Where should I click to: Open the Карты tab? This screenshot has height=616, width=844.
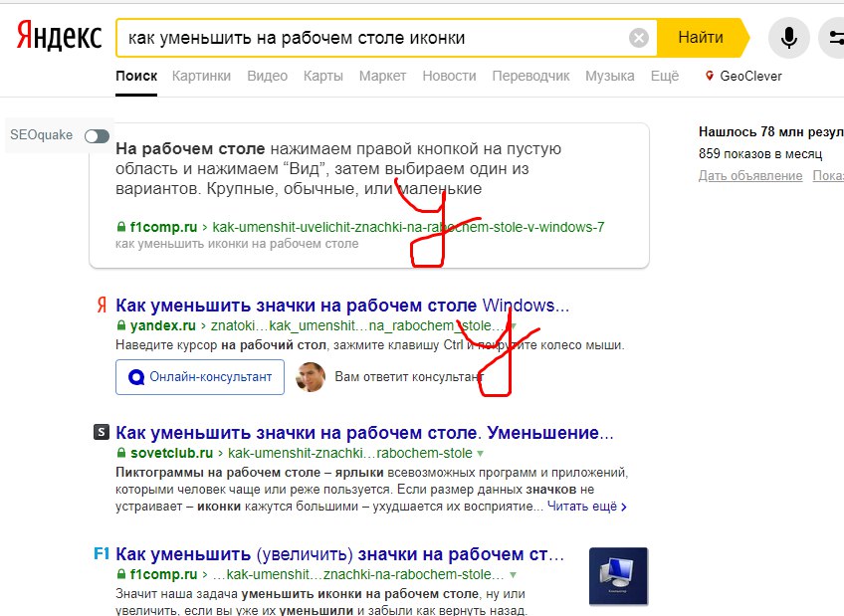322,76
